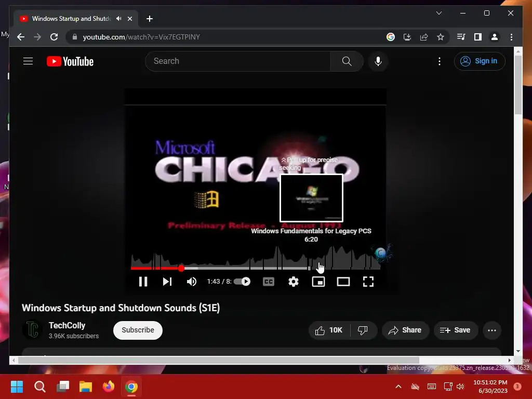Click the red progress bar scrubber
Screen dimensions: 532x399
(181, 269)
